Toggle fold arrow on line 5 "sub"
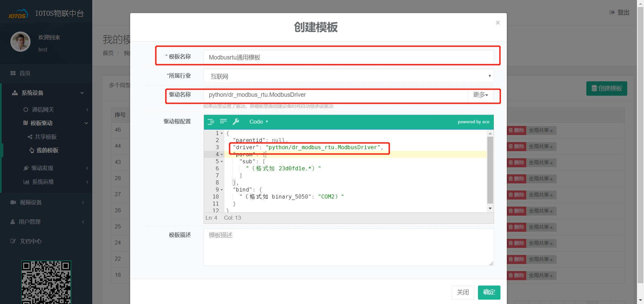The image size is (644, 304). [x=222, y=162]
